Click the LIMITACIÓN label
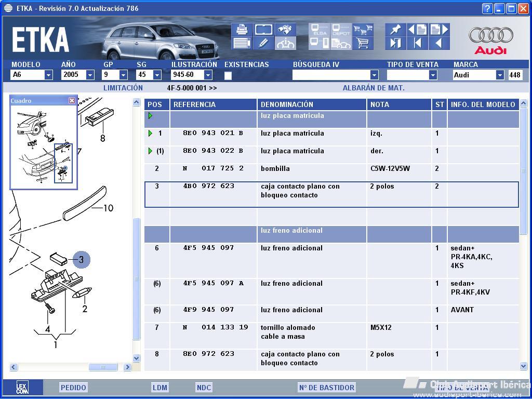The height and width of the screenshot is (399, 532). pos(123,88)
